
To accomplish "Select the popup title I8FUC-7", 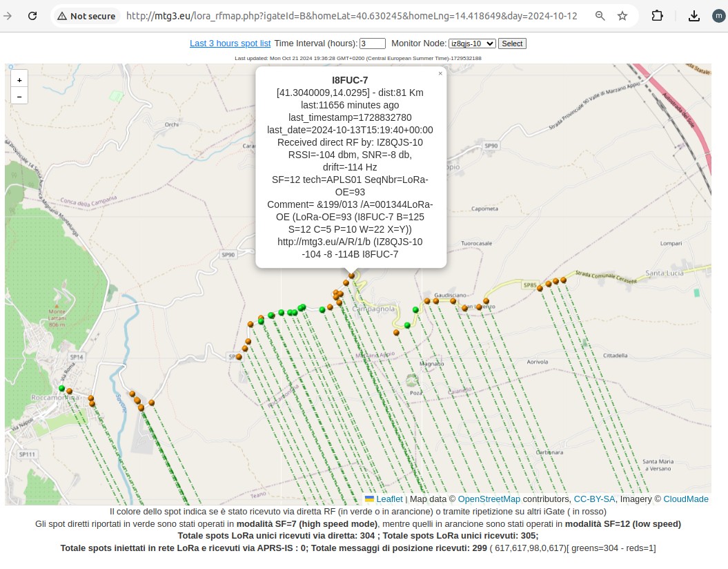I will click(350, 80).
